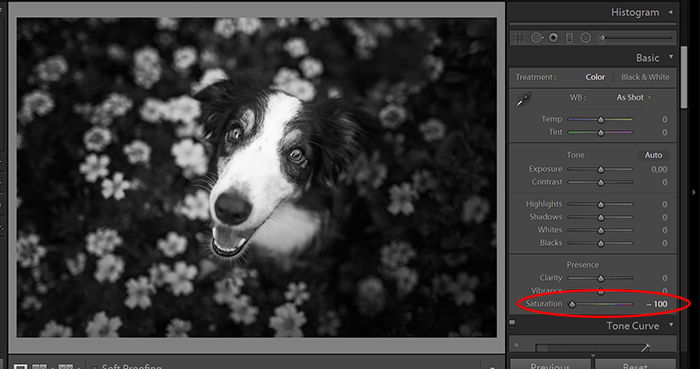The image size is (700, 369).
Task: Click the Blacks slider handle
Action: (x=601, y=243)
